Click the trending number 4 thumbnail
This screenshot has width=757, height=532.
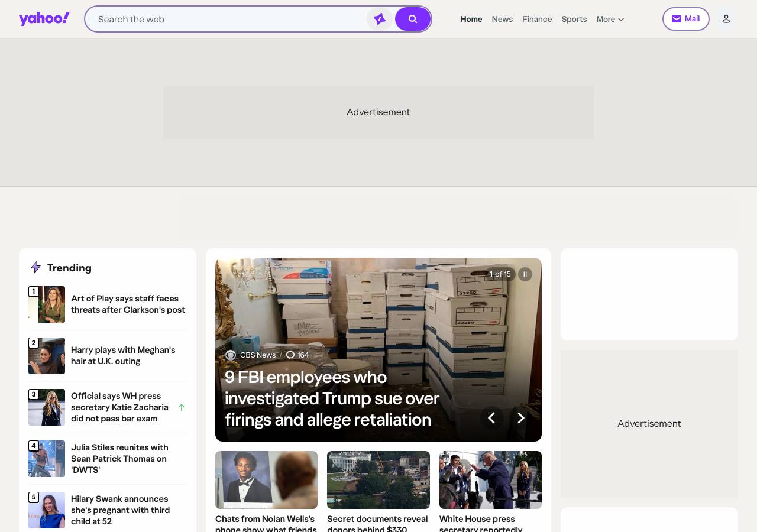pyautogui.click(x=47, y=459)
